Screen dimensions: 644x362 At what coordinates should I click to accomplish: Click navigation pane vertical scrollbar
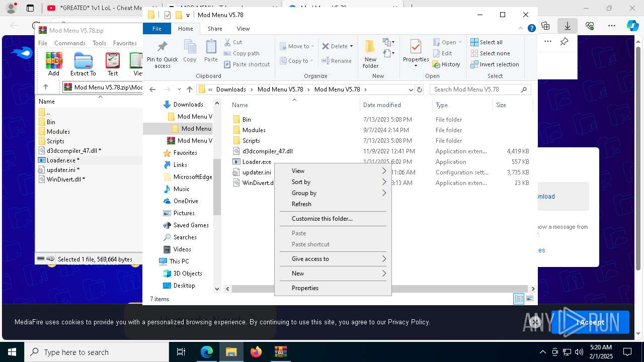coord(217,186)
